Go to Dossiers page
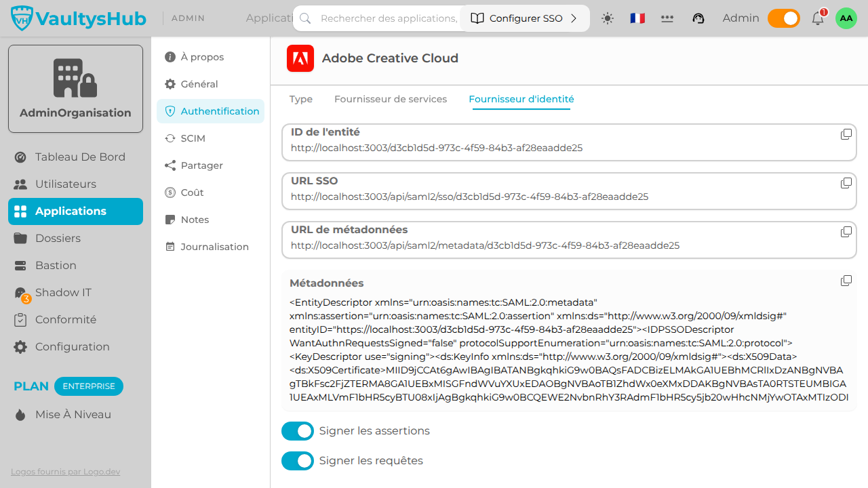868x488 pixels. coord(75,239)
